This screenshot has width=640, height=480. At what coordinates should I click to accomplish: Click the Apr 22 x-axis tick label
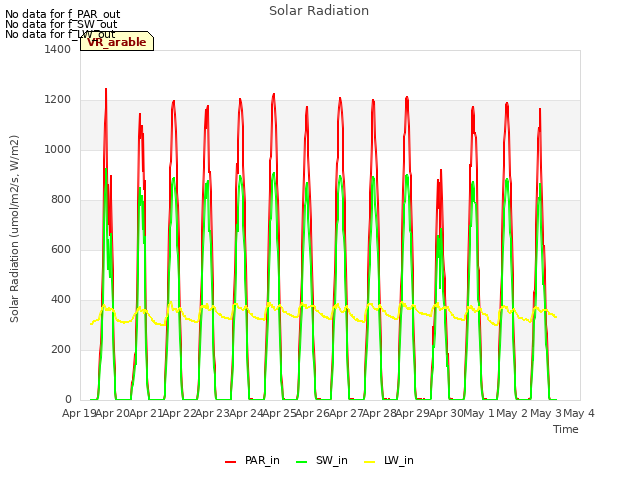(179, 414)
